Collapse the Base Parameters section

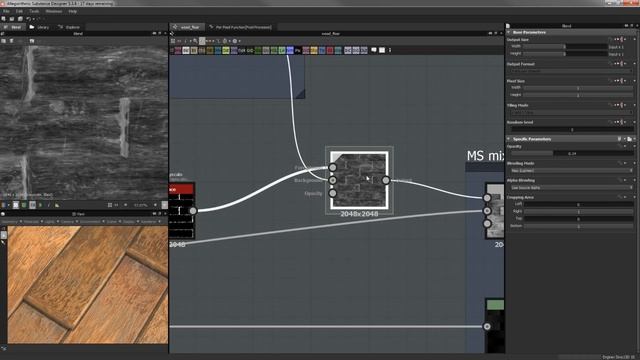[509, 32]
